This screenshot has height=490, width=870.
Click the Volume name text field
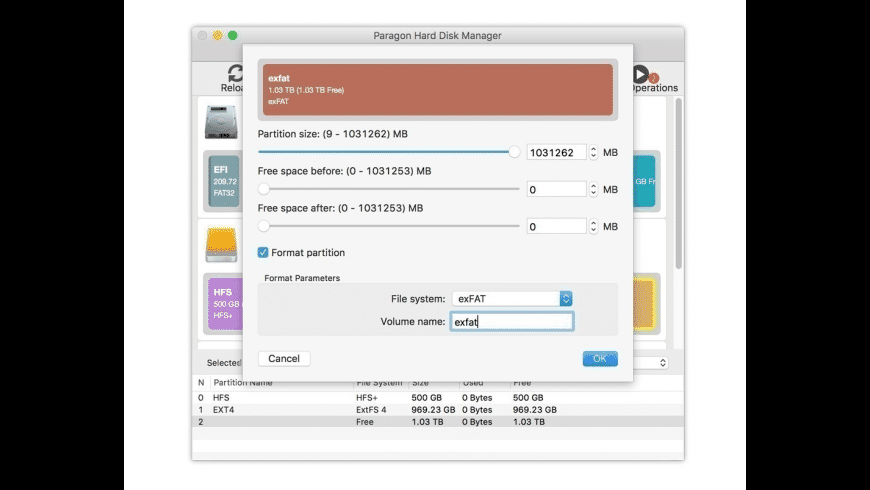[512, 322]
